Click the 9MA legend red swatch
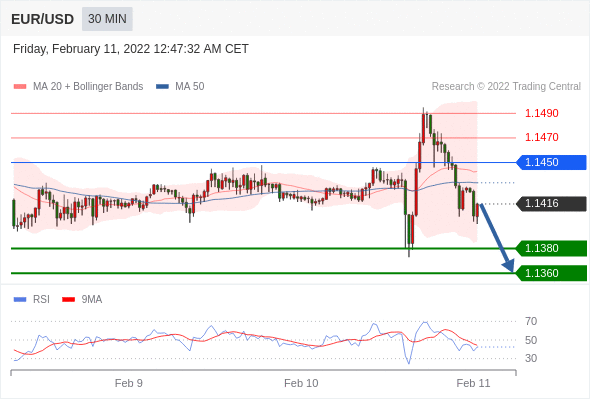This screenshot has height=400, width=590. tap(68, 300)
